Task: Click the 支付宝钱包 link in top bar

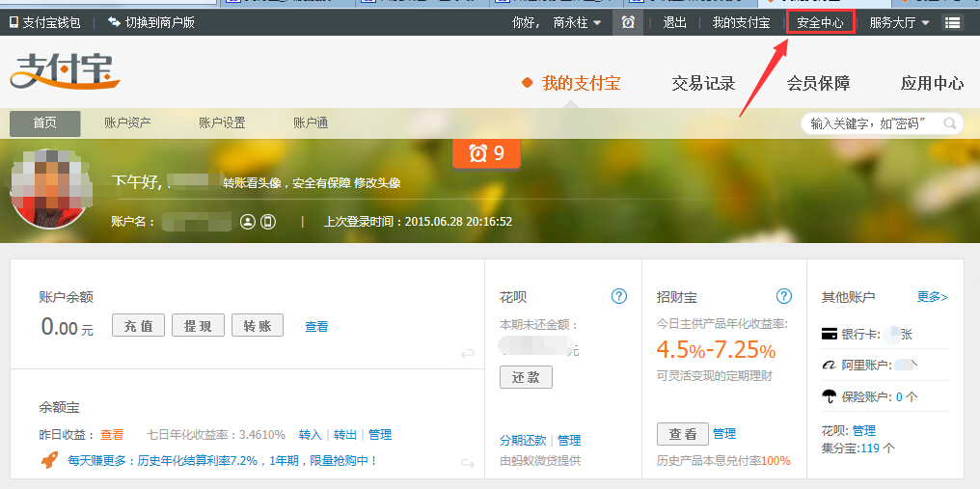Action: pyautogui.click(x=51, y=22)
